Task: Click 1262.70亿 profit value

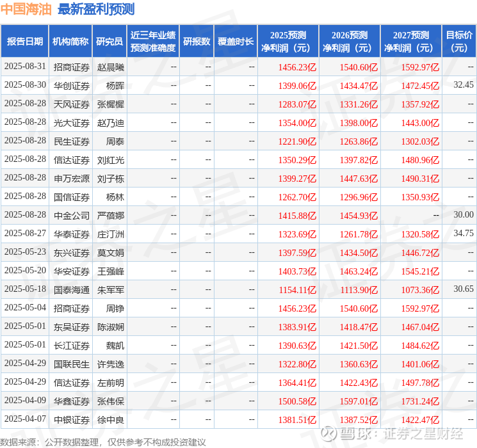Action: click(297, 197)
